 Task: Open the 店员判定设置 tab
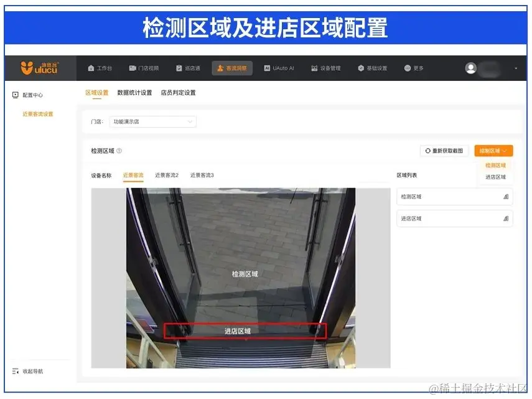pyautogui.click(x=177, y=92)
